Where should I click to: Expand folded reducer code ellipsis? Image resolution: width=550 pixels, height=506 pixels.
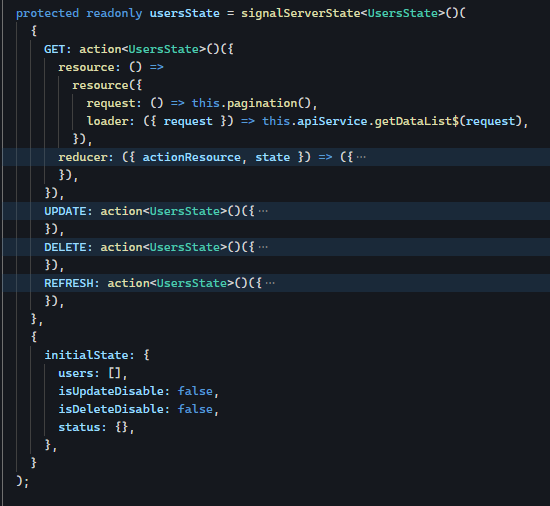(361, 157)
